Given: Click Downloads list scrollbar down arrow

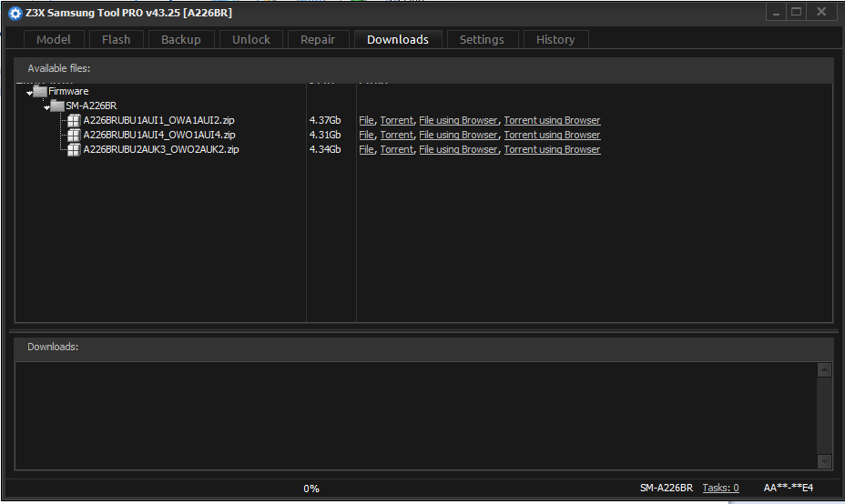Looking at the screenshot, I should click(825, 461).
